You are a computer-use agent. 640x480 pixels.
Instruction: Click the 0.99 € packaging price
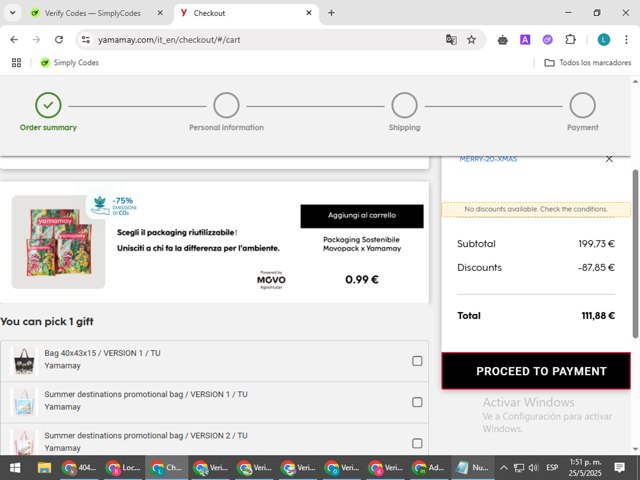[x=362, y=280]
